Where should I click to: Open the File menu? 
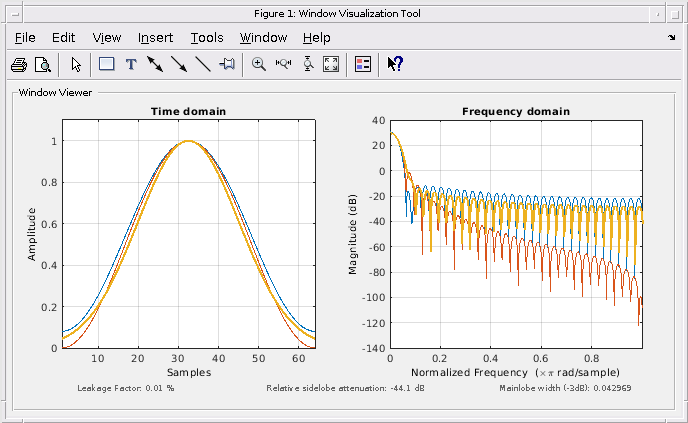[25, 38]
